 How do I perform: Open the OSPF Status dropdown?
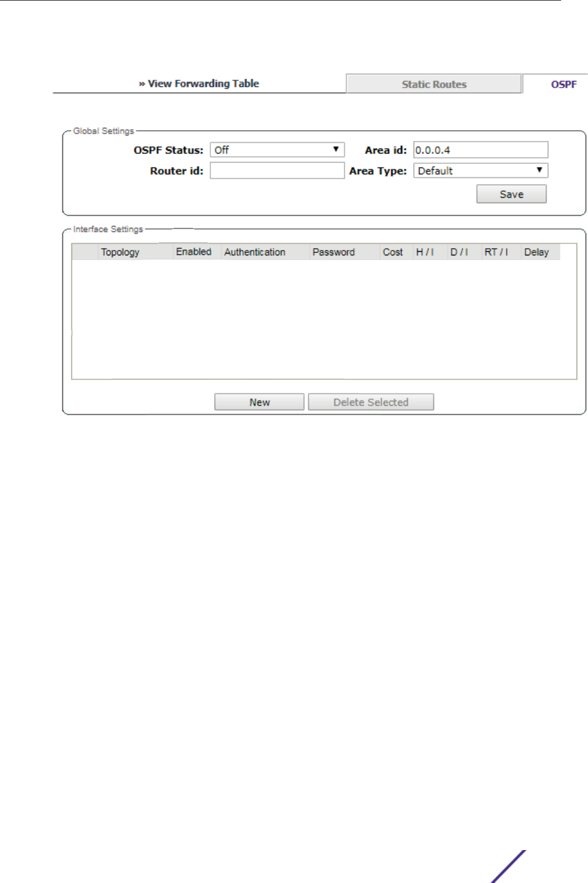click(x=277, y=150)
